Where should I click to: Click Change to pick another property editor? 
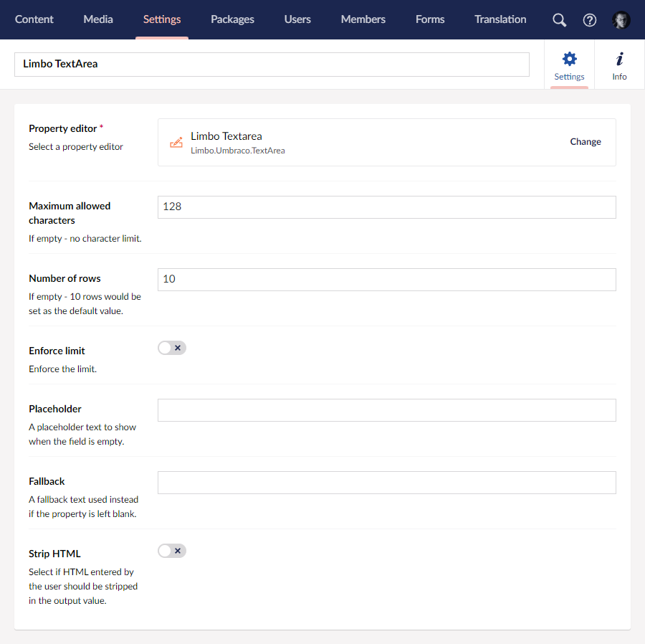point(586,141)
